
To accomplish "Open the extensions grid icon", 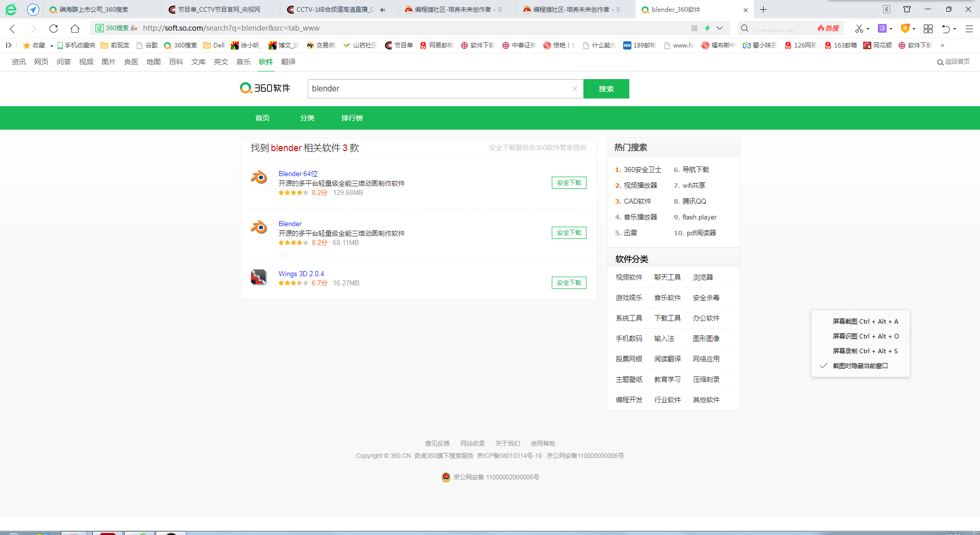I will tap(928, 29).
